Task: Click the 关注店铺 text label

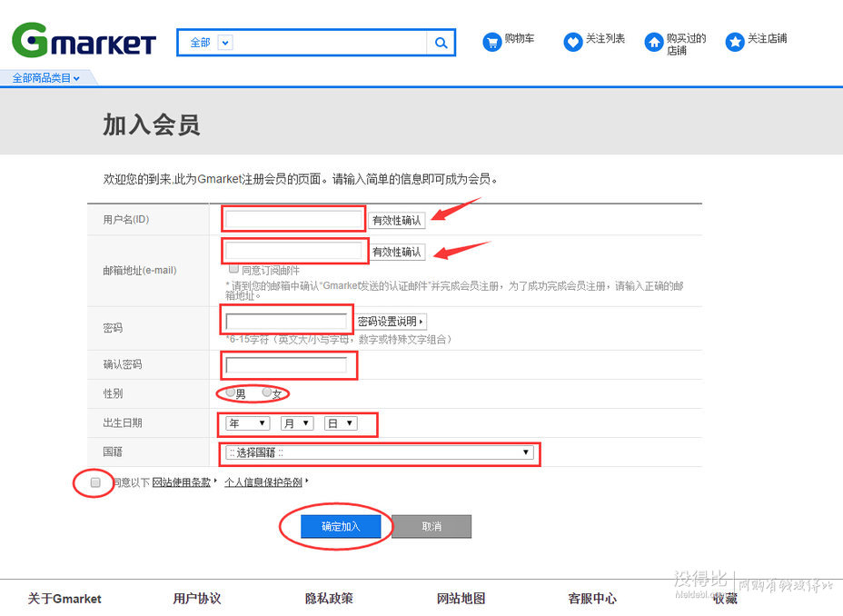Action: [x=768, y=38]
